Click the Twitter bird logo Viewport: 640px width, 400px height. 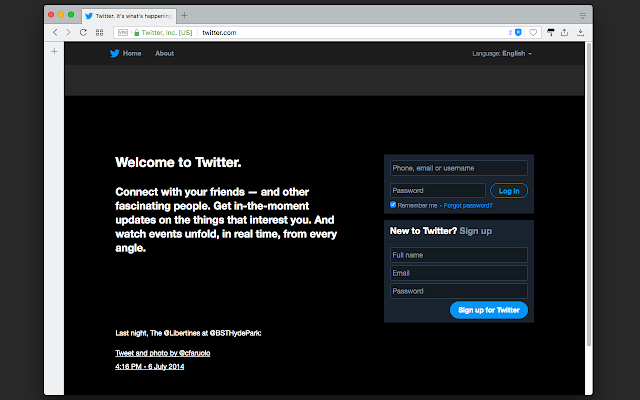coord(115,53)
